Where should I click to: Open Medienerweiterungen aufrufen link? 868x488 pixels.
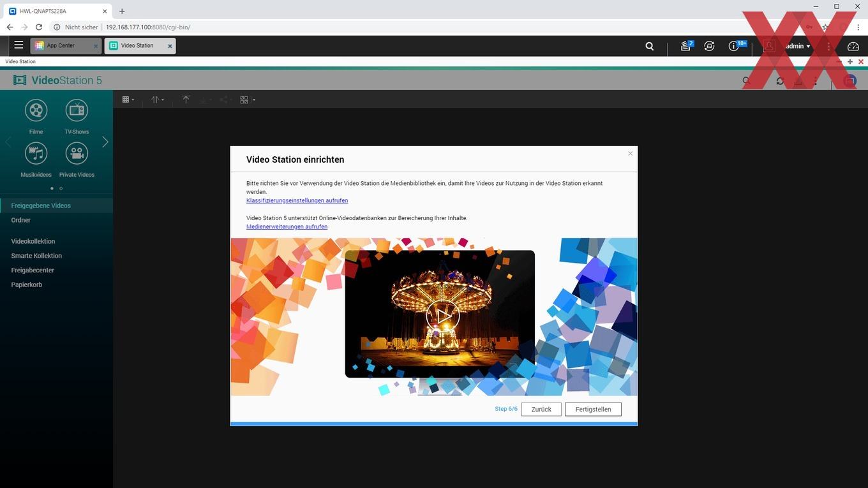287,226
